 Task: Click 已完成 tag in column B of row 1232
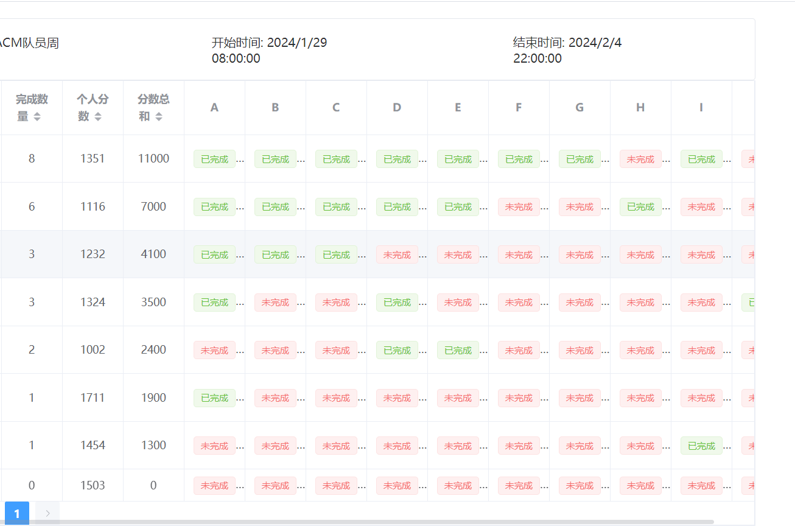pos(275,254)
